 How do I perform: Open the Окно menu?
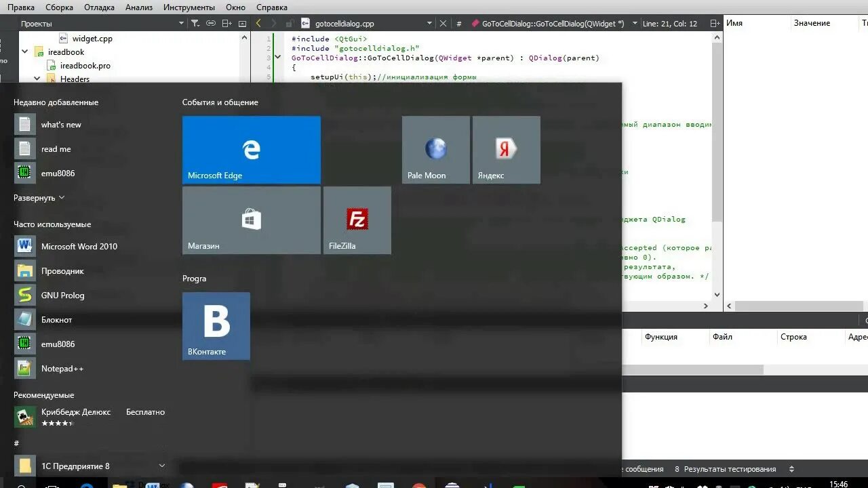click(235, 7)
